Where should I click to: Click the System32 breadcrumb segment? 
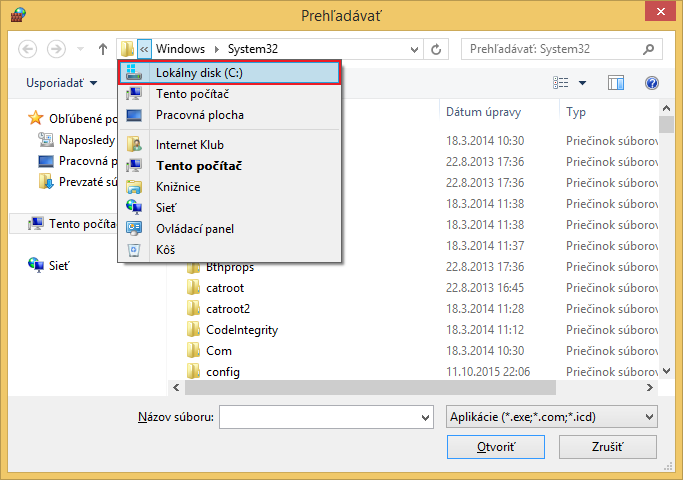253,49
